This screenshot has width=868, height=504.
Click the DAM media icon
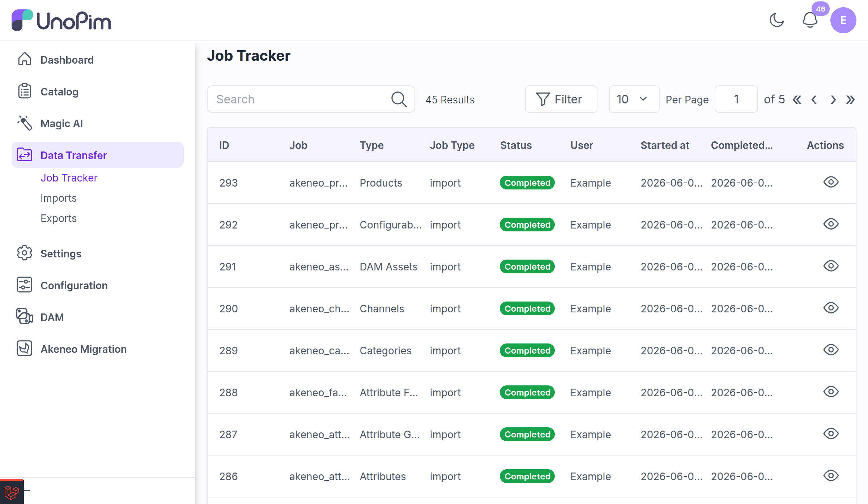[25, 317]
